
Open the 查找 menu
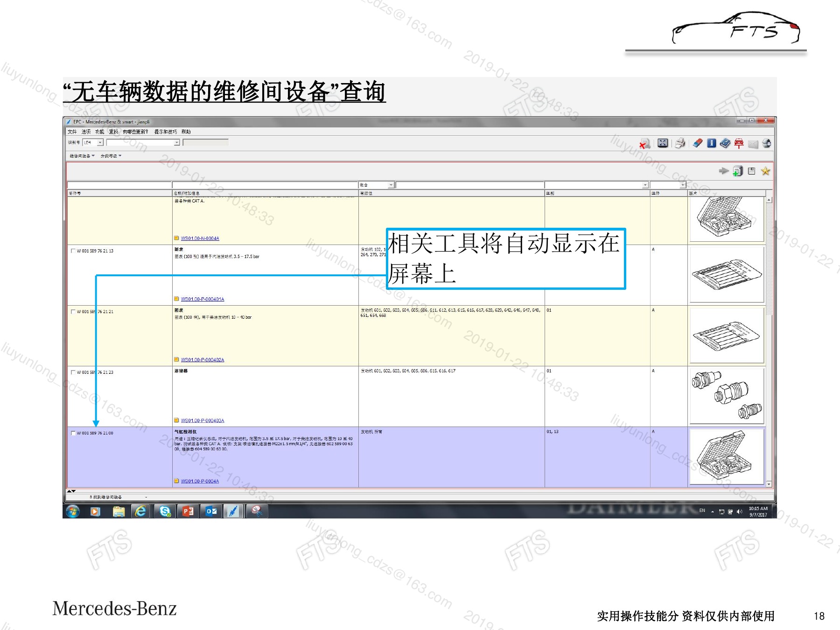[x=113, y=132]
